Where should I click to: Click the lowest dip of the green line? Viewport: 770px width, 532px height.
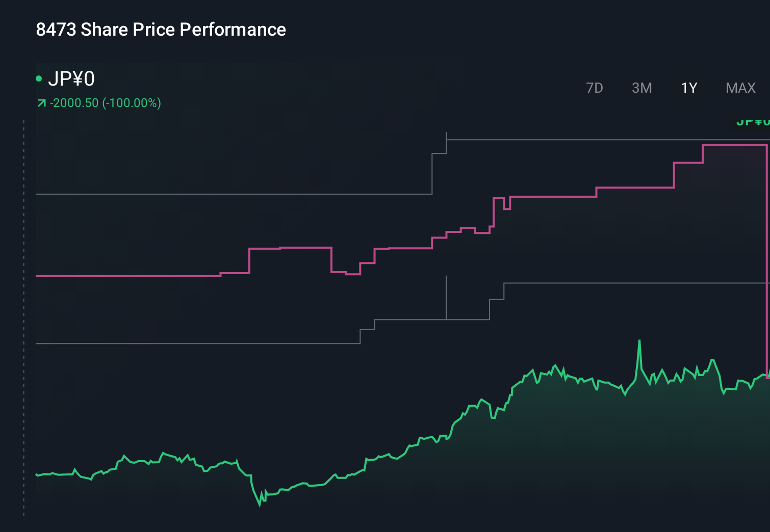pos(260,507)
